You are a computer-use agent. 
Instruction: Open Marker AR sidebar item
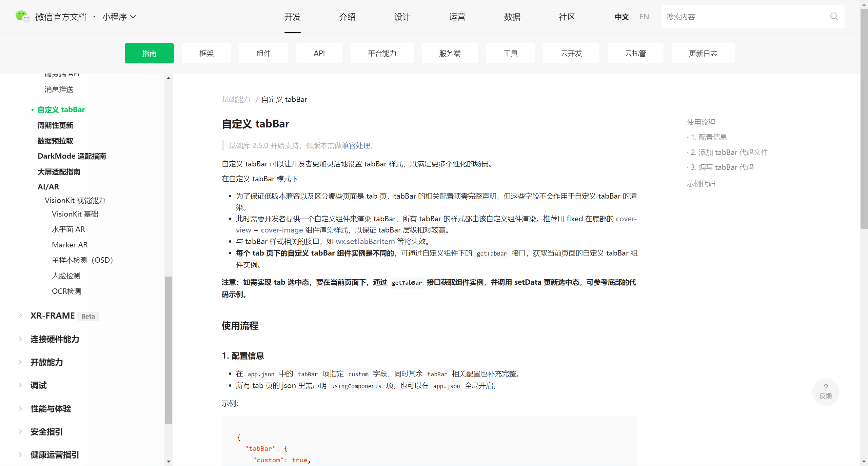(70, 245)
